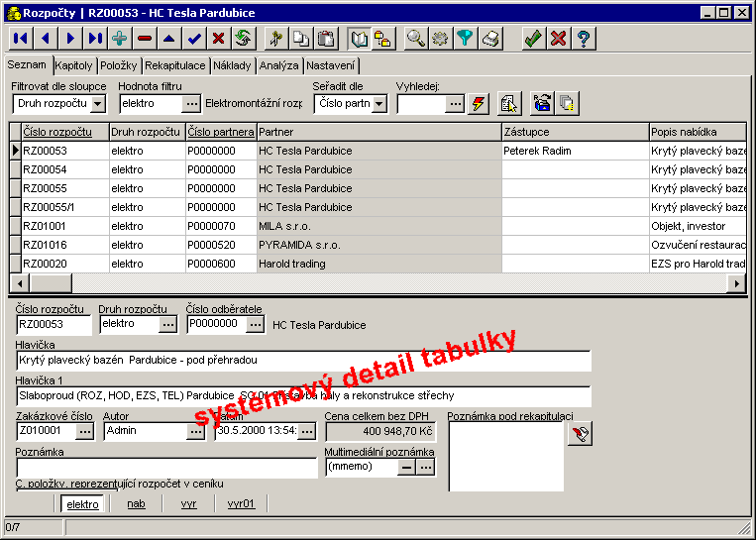Delete record using red minus icon
756x540 pixels.
pyautogui.click(x=145, y=39)
